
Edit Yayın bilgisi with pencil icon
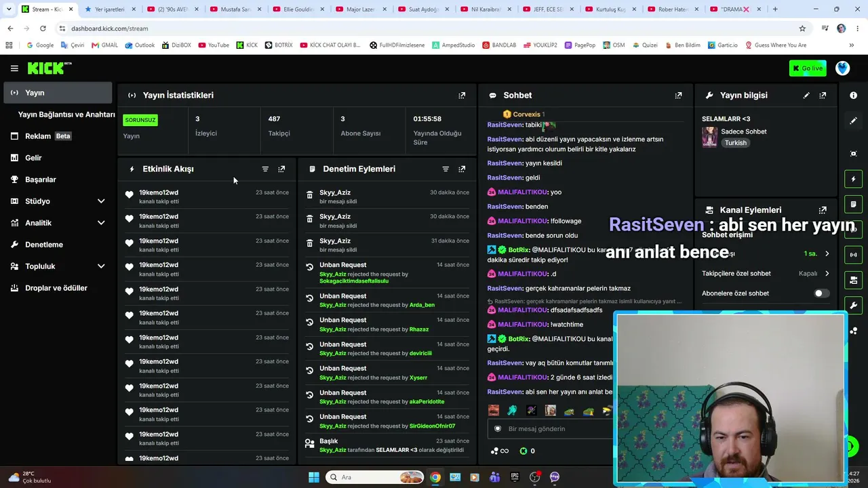click(806, 96)
